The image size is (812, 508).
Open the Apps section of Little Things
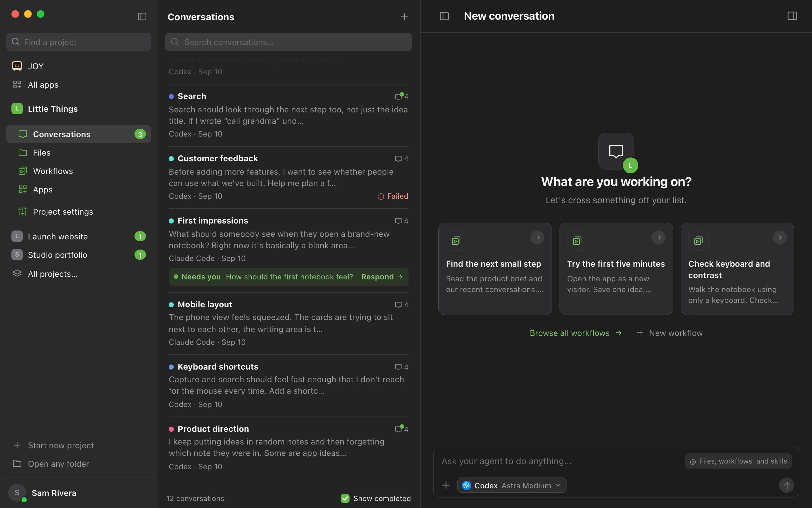[79, 190]
